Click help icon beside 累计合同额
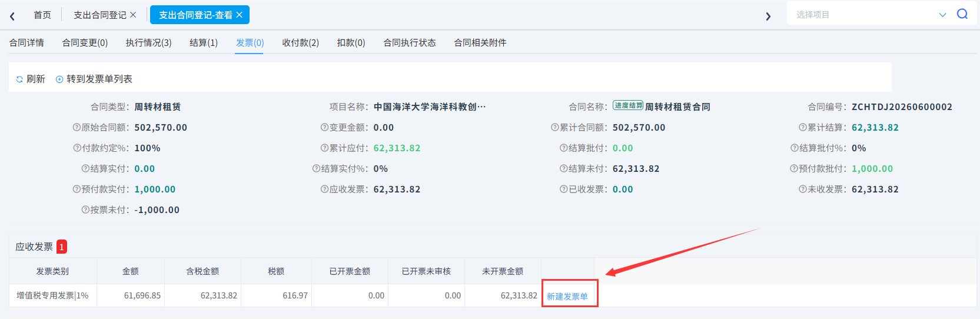 click(x=554, y=128)
